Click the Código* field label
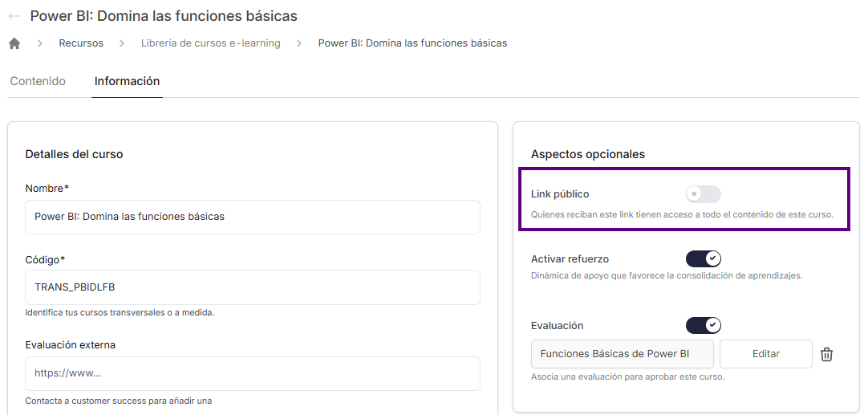 (x=46, y=259)
